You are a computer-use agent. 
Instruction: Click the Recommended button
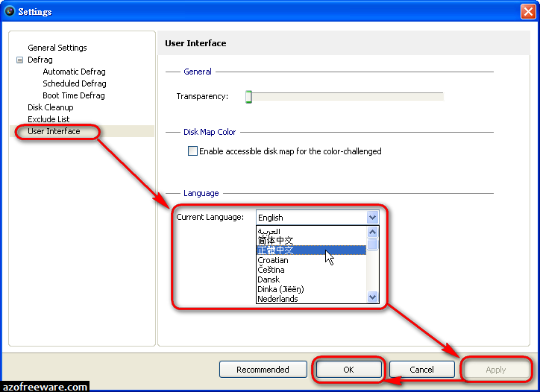pos(263,370)
